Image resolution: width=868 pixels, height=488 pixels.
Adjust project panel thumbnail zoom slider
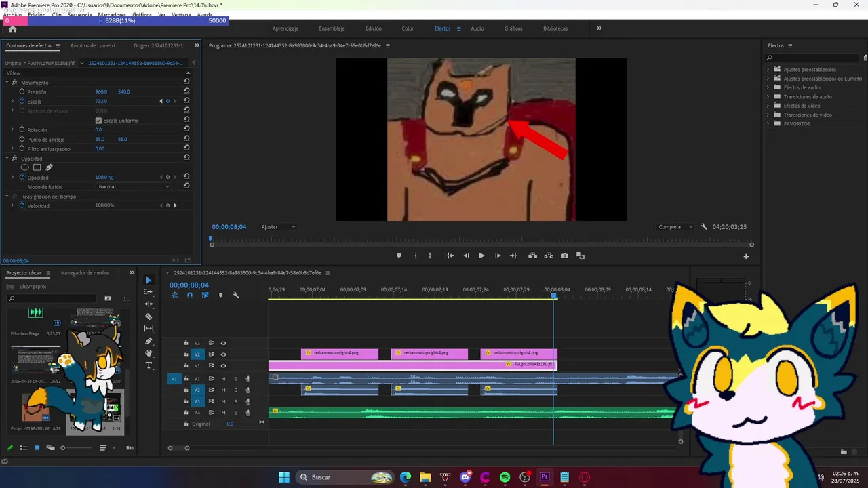63,448
